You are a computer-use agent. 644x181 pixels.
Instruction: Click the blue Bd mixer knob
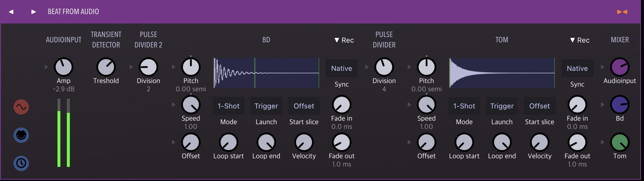click(x=620, y=105)
